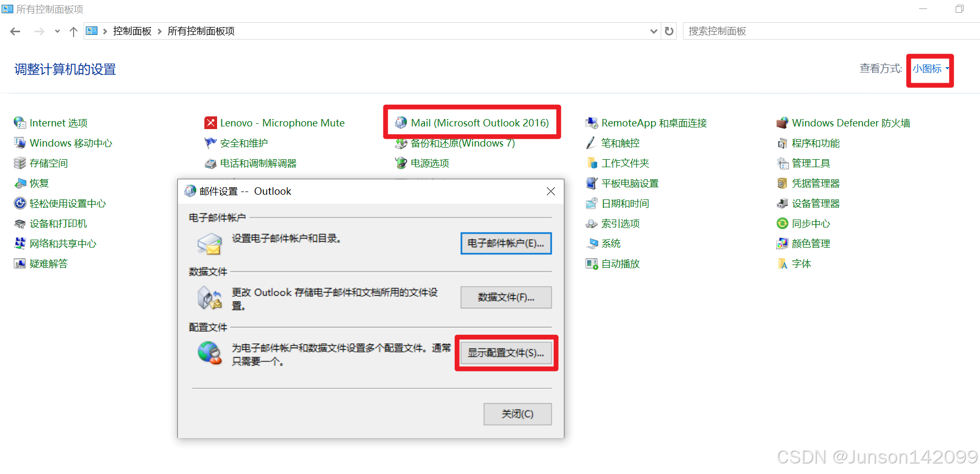The image size is (980, 474).
Task: Click the 自动播放 text link
Action: pos(621,263)
